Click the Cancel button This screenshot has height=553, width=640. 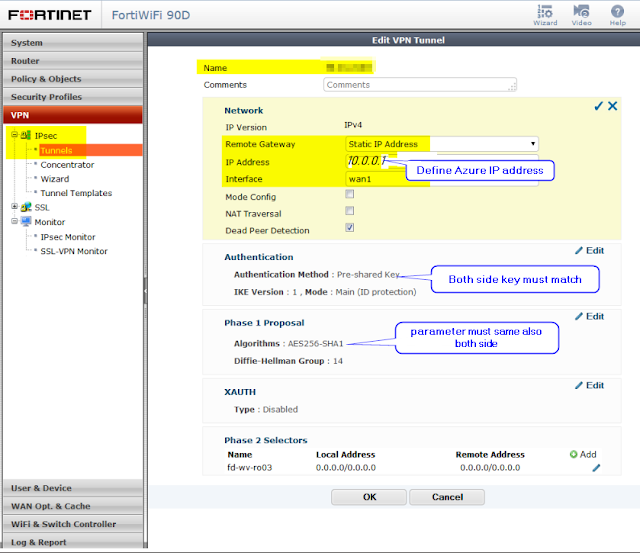(447, 497)
